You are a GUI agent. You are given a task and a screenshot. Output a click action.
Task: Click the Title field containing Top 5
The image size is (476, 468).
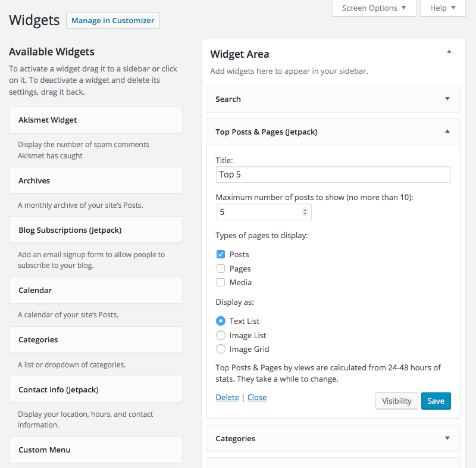333,174
